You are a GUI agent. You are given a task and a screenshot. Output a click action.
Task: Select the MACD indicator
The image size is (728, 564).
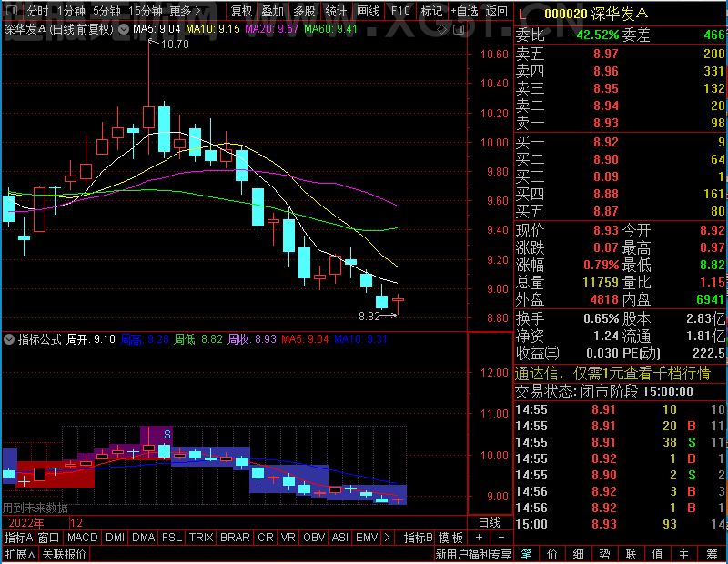click(82, 538)
